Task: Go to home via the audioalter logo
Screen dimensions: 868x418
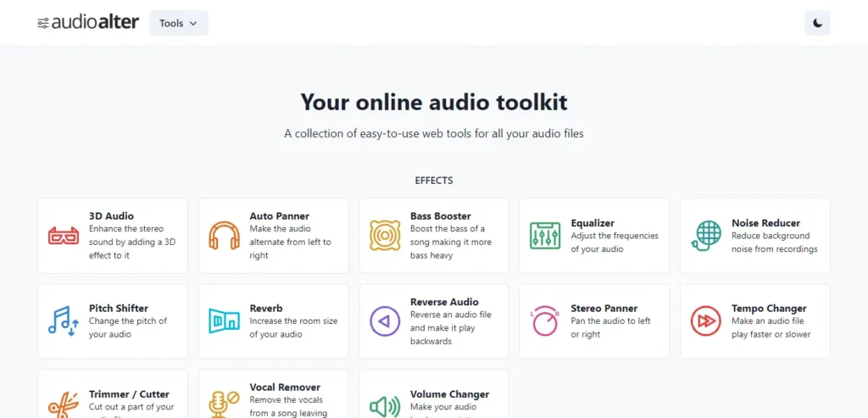Action: pyautogui.click(x=88, y=23)
